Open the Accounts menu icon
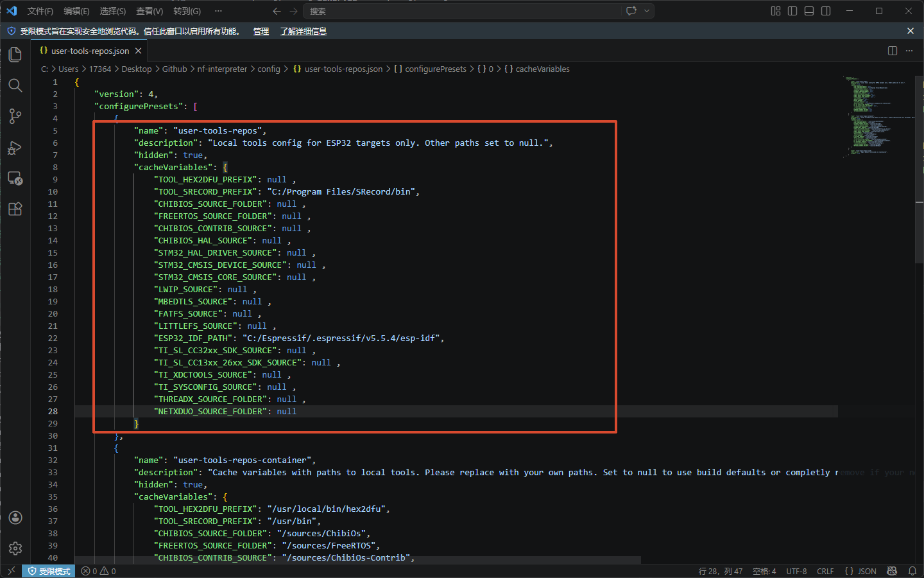This screenshot has height=578, width=924. pyautogui.click(x=15, y=518)
